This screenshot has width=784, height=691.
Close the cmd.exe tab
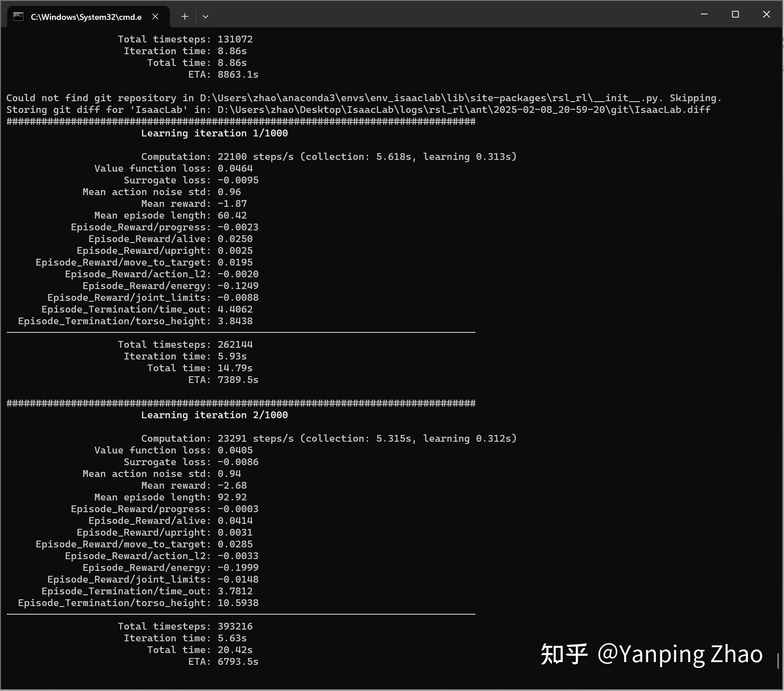point(155,16)
